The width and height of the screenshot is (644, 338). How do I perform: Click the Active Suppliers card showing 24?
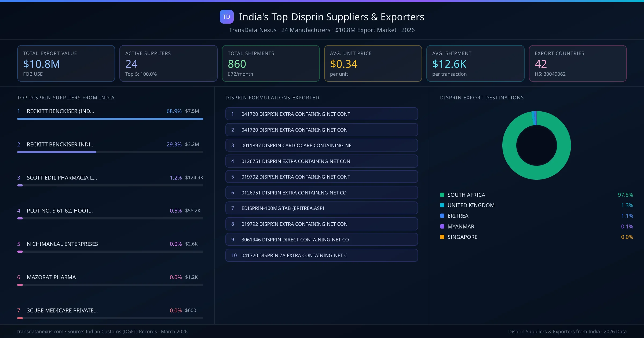point(168,63)
